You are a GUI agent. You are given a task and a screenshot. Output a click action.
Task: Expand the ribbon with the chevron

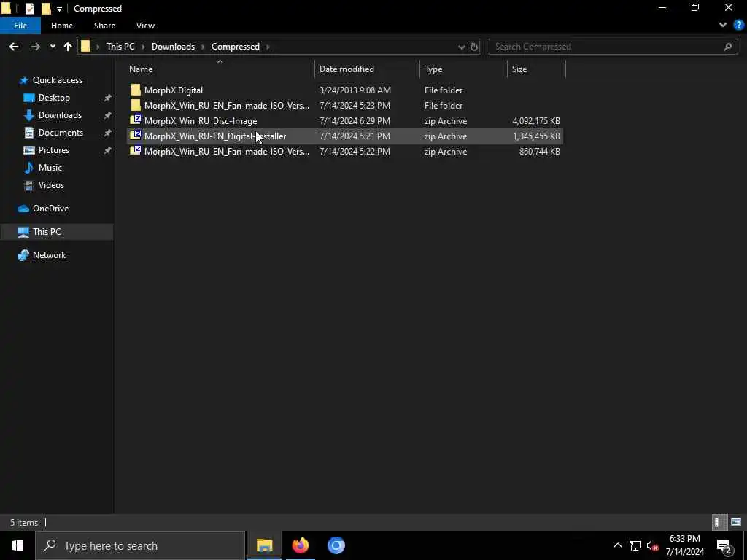(x=723, y=26)
